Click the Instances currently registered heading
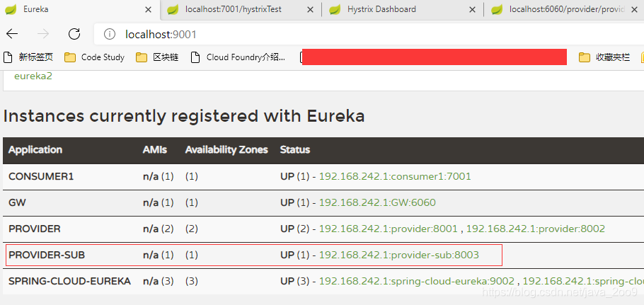This screenshot has width=644, height=305. (x=184, y=117)
